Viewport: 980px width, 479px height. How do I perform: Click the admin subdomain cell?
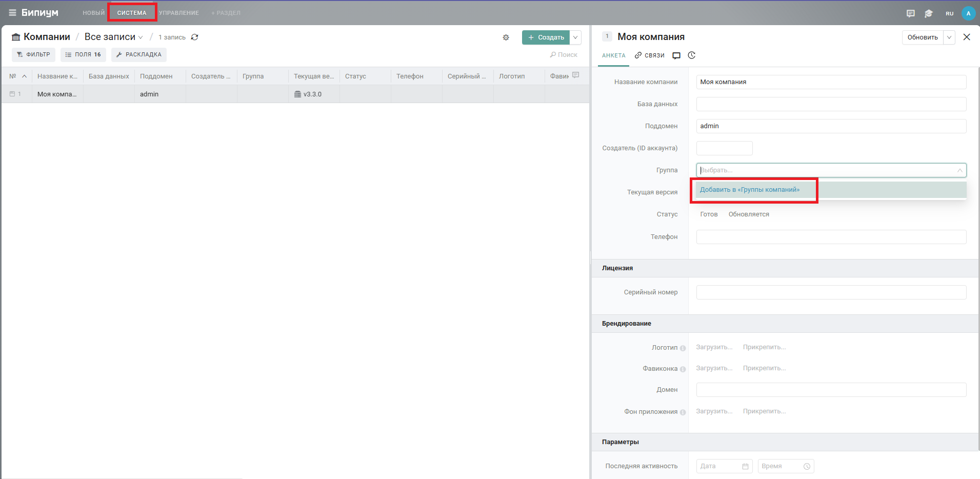[x=160, y=94]
